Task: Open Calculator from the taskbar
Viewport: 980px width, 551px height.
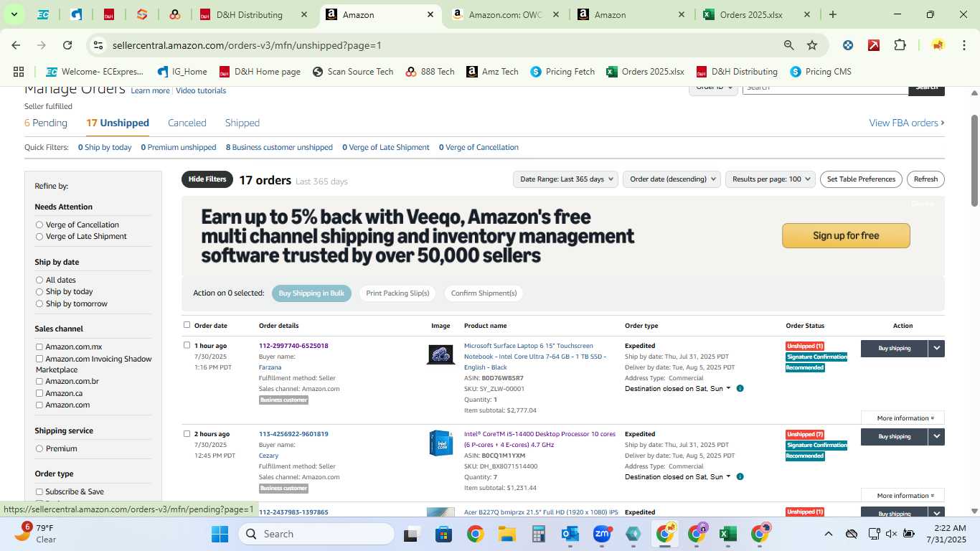Action: point(538,534)
